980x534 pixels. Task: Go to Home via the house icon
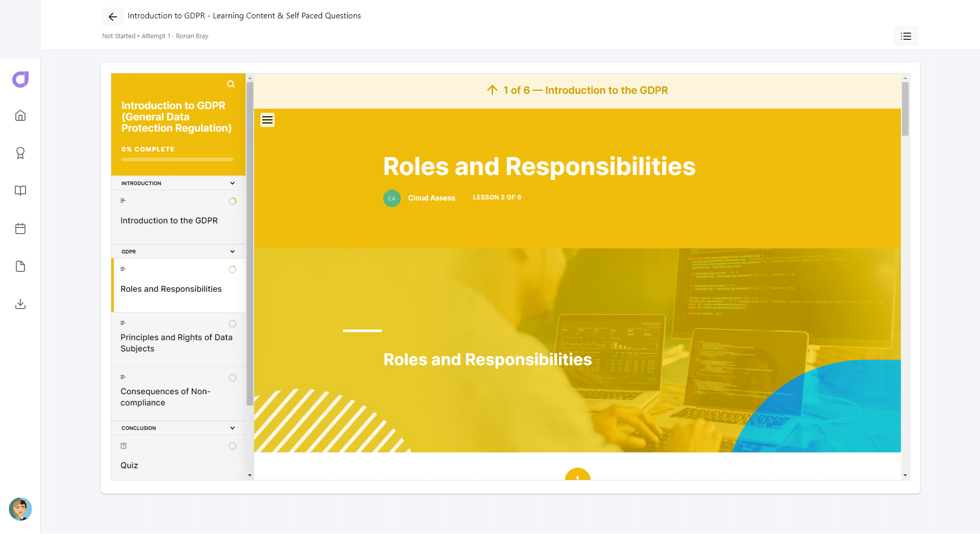click(x=20, y=116)
